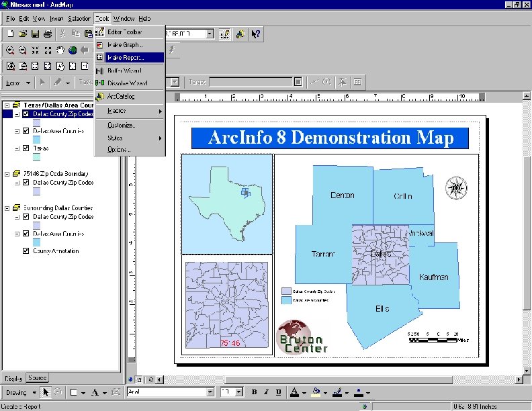
Task: Click the Print icon
Action: pos(48,34)
